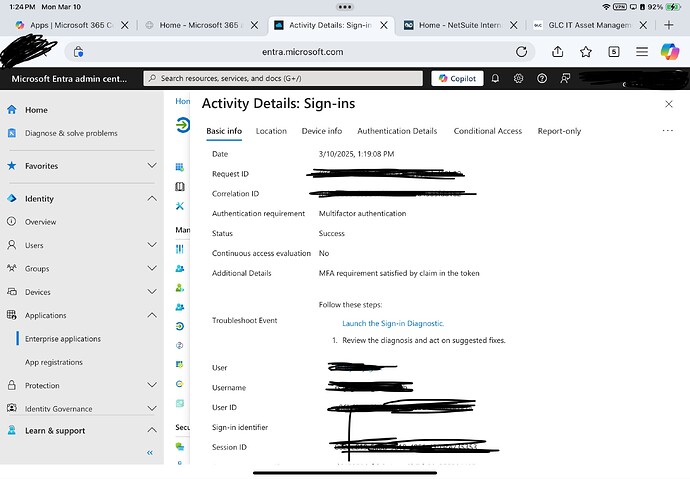This screenshot has width=690, height=479.
Task: Click the battery indicator in status bar
Action: point(674,7)
